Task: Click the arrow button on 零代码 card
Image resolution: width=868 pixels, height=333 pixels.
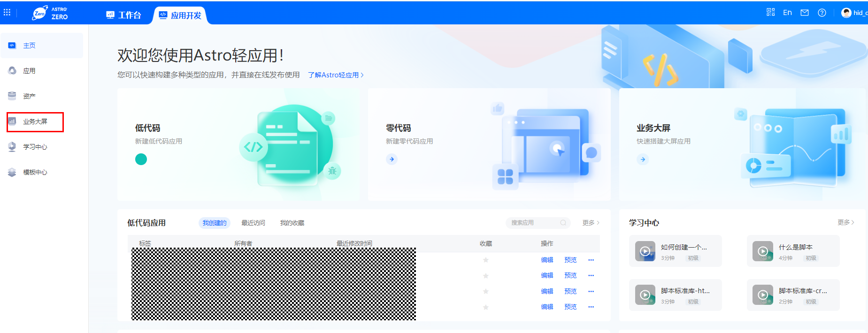Action: tap(392, 159)
